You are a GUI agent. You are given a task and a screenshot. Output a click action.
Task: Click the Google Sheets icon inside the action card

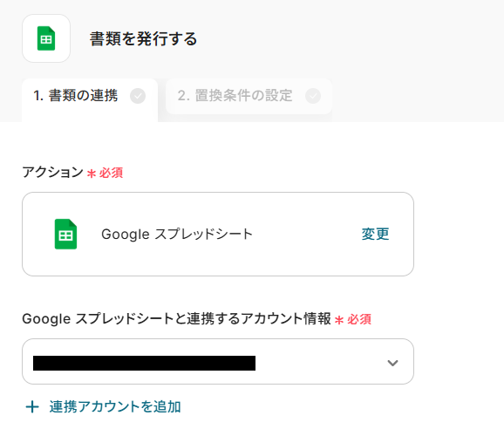click(x=65, y=234)
